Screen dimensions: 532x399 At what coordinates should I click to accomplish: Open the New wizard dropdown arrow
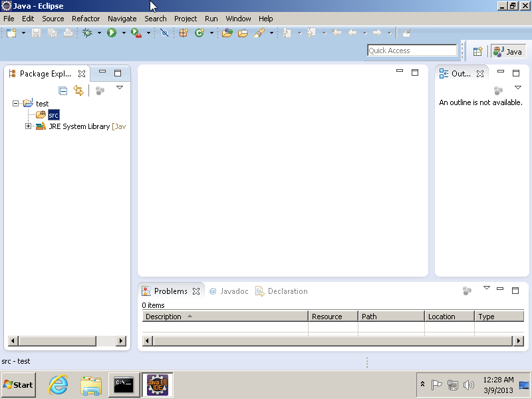(23, 33)
